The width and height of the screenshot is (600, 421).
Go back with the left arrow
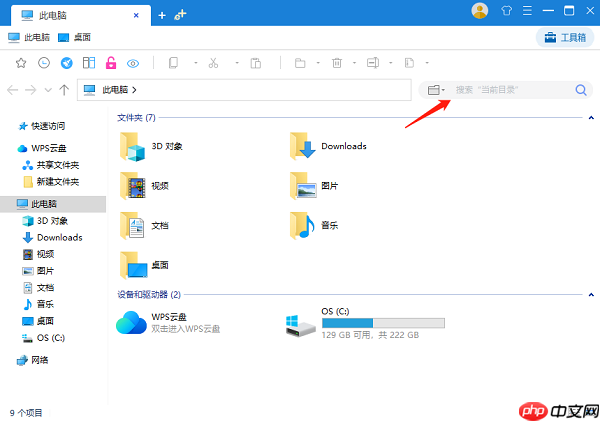(x=13, y=90)
